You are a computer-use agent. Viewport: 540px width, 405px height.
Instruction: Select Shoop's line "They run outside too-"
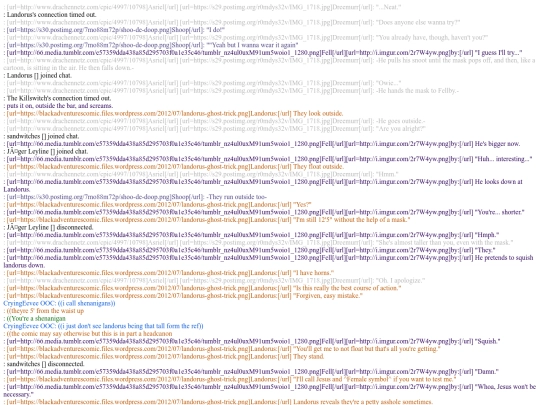[237, 197]
